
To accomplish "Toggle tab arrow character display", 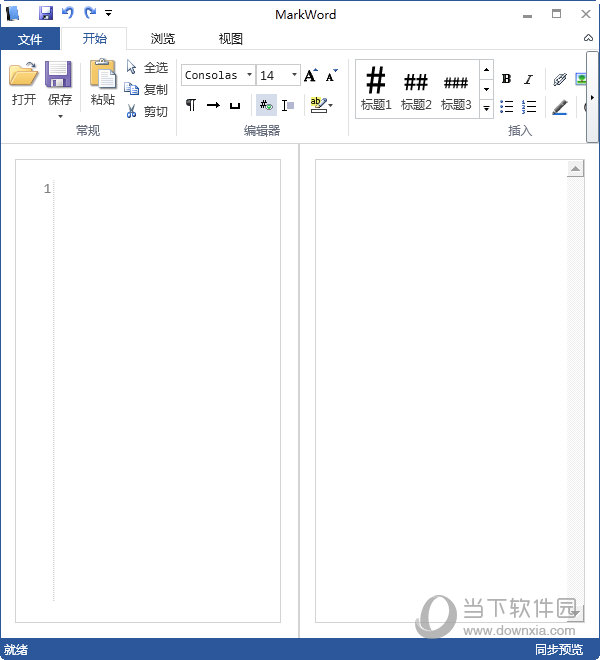I will pos(213,105).
